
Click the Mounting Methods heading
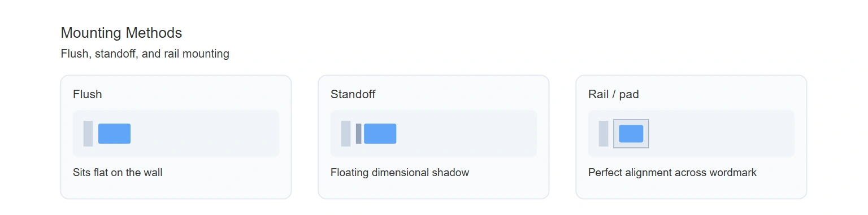[x=121, y=33]
